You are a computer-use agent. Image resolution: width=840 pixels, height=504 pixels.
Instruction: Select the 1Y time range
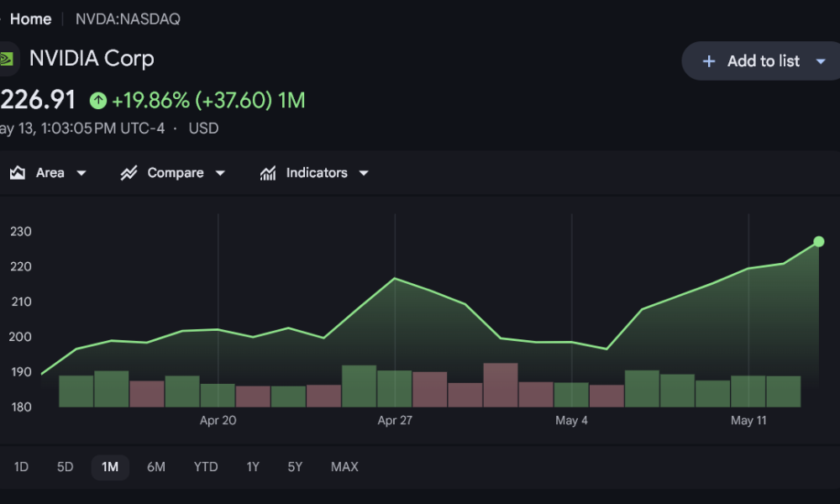pyautogui.click(x=253, y=467)
